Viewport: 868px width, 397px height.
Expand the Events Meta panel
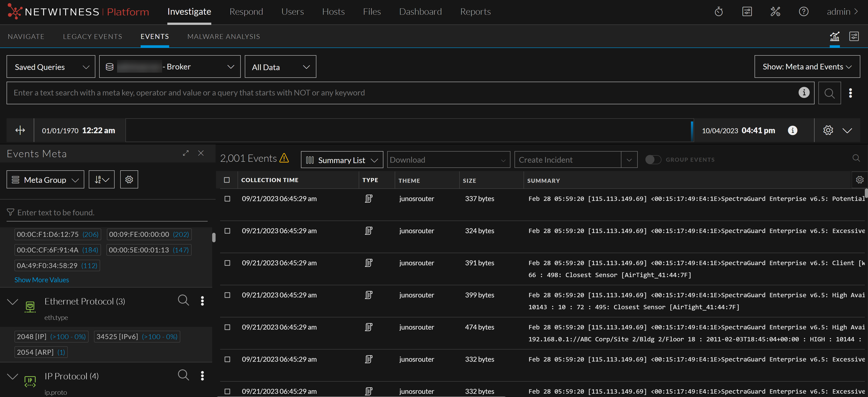pyautogui.click(x=186, y=153)
